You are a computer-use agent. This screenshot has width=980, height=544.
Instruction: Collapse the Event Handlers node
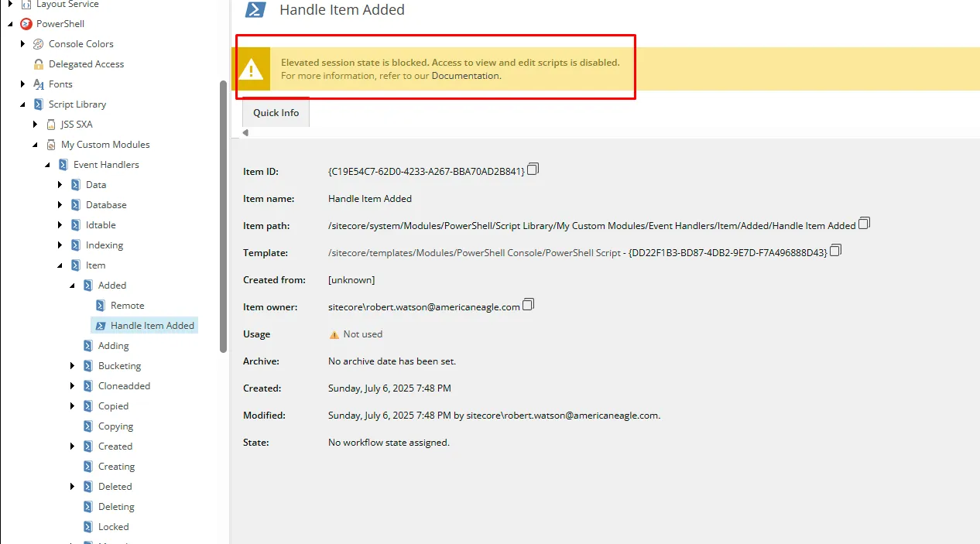(47, 165)
